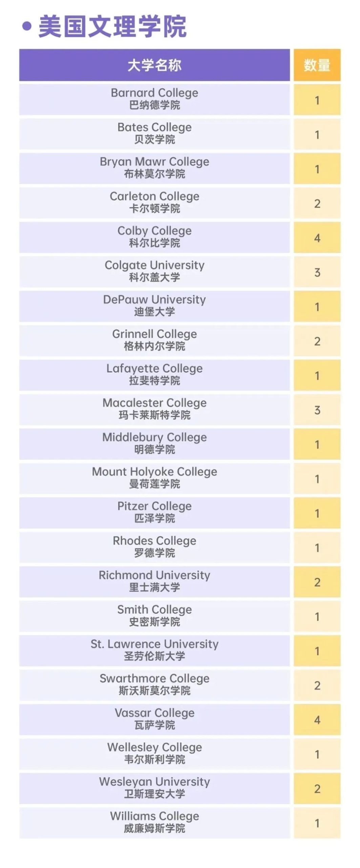The height and width of the screenshot is (868, 360).
Task: Select the Swarthmore College row name
Action: [x=154, y=684]
